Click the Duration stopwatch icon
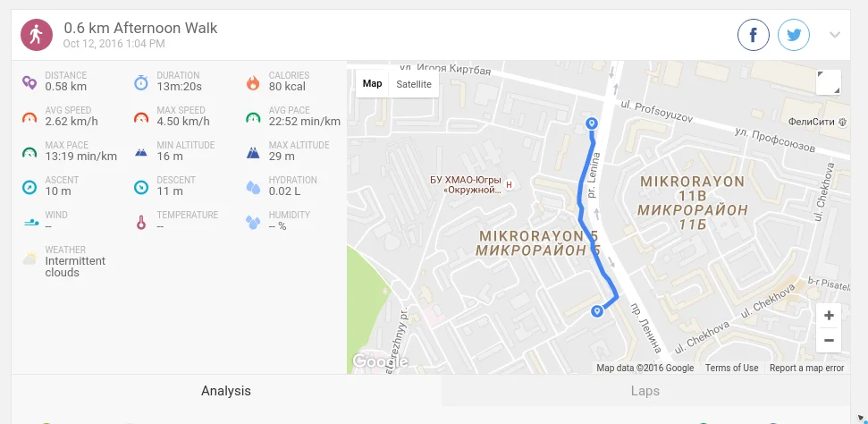 coord(141,82)
